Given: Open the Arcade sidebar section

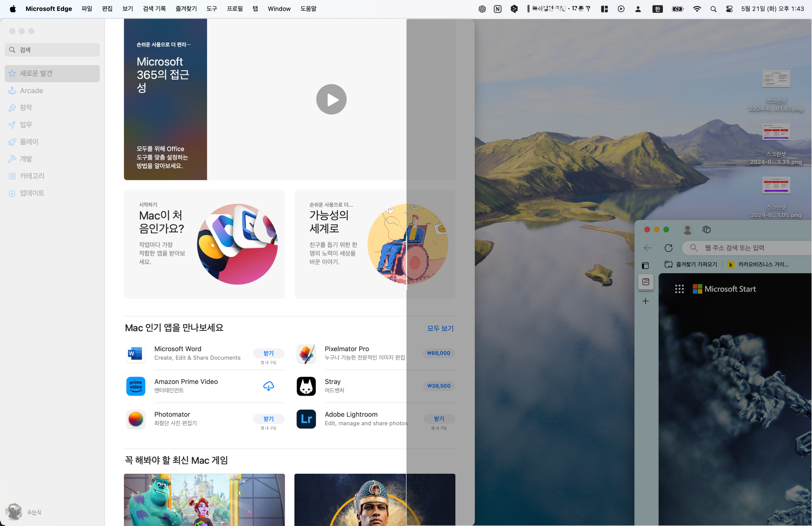Looking at the screenshot, I should pos(31,90).
